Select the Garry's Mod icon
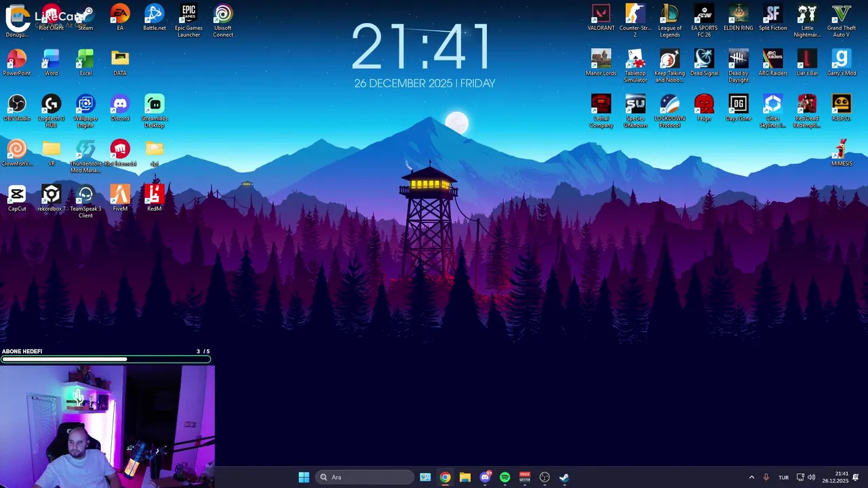 [x=842, y=63]
